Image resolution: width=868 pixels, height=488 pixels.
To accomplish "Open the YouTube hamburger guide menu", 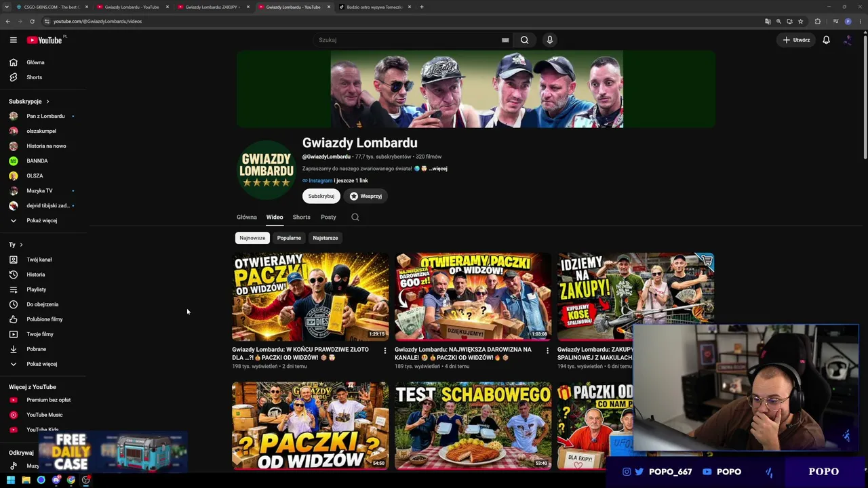I will point(13,40).
